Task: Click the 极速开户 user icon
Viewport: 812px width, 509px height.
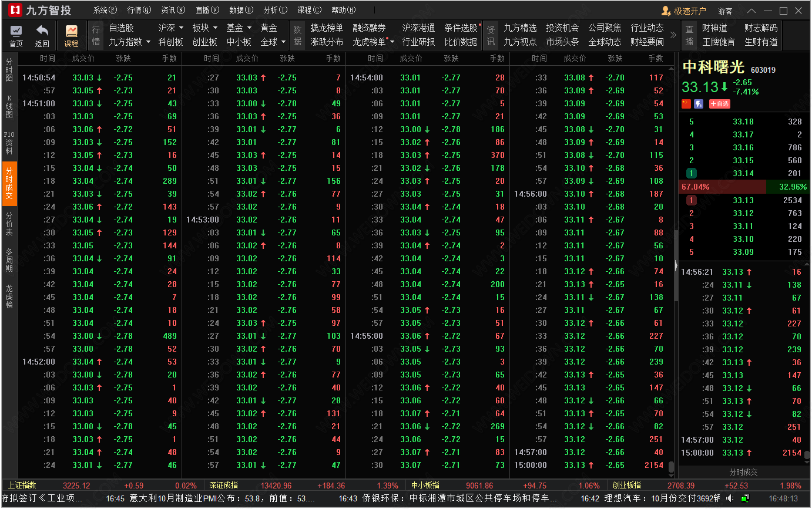Action: tap(666, 11)
